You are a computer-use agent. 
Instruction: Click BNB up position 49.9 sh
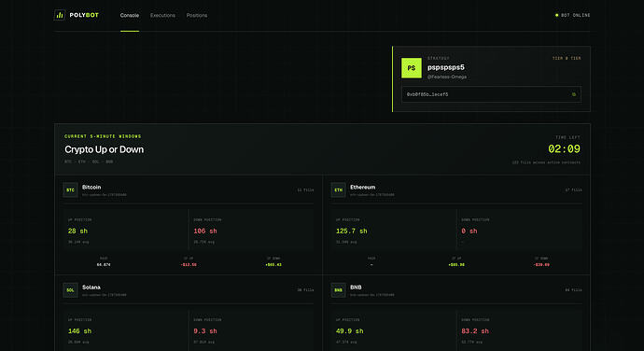(349, 331)
